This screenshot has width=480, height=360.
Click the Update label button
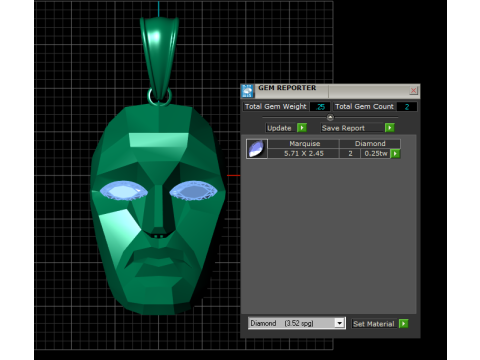point(279,128)
